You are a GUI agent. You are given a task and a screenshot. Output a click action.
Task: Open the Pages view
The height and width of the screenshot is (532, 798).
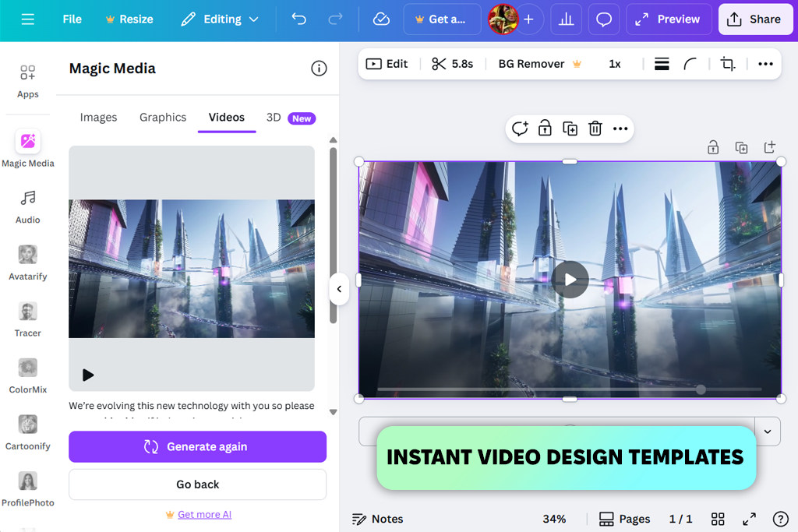[x=624, y=519]
